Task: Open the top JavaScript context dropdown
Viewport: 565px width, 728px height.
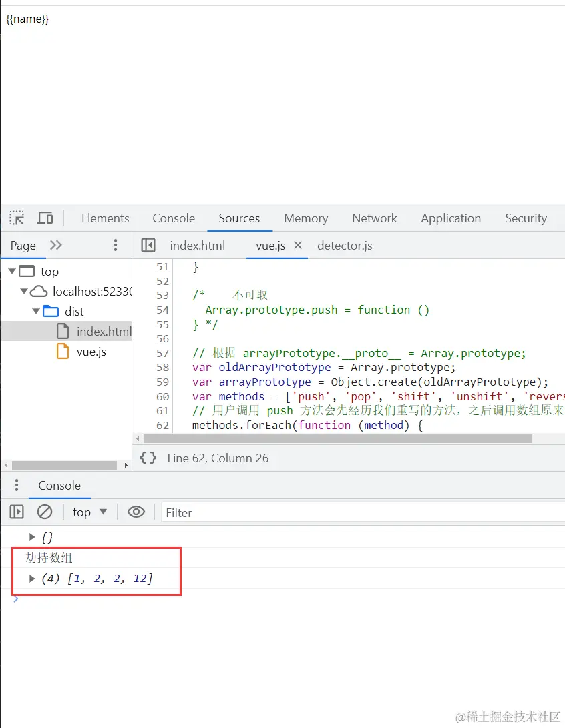Action: click(89, 512)
